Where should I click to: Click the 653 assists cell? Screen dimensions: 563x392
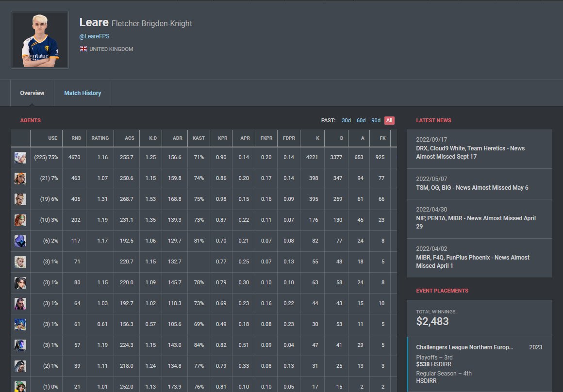(359, 157)
